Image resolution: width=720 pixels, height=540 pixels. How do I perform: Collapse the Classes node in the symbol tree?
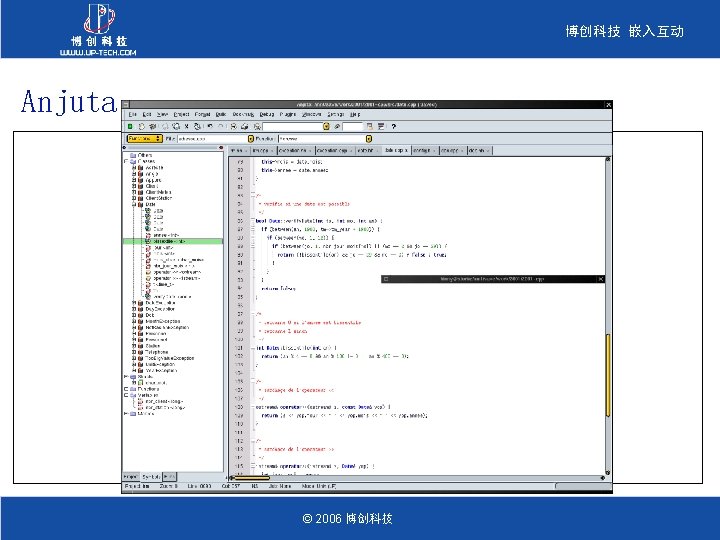pos(126,162)
